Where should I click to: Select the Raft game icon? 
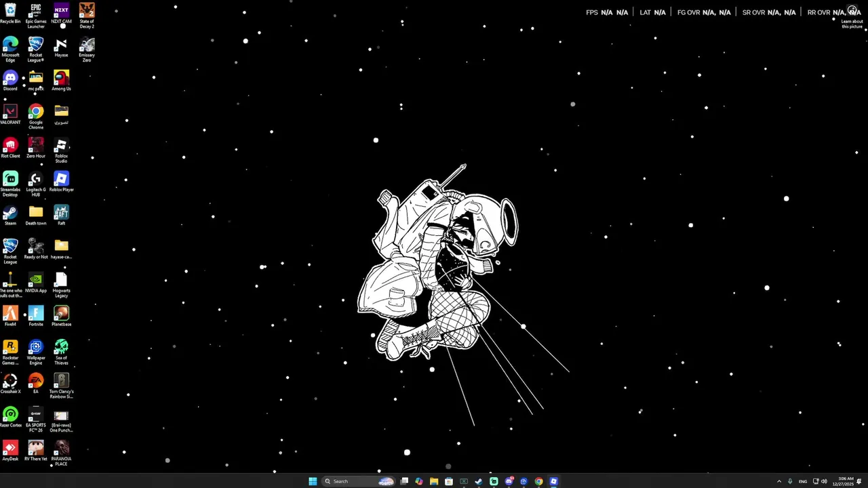(x=61, y=216)
